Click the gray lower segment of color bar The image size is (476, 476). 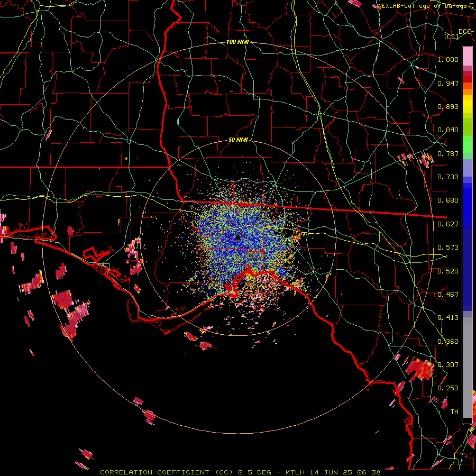tap(467, 368)
